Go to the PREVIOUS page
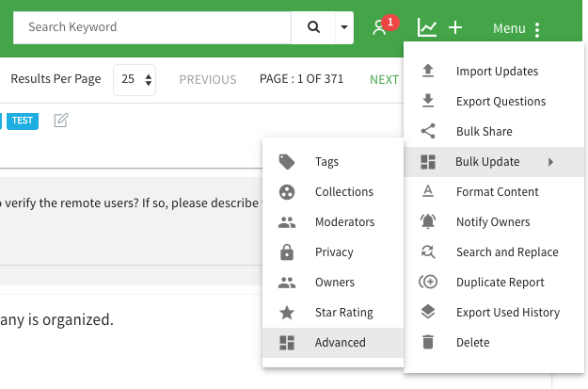 coord(208,80)
